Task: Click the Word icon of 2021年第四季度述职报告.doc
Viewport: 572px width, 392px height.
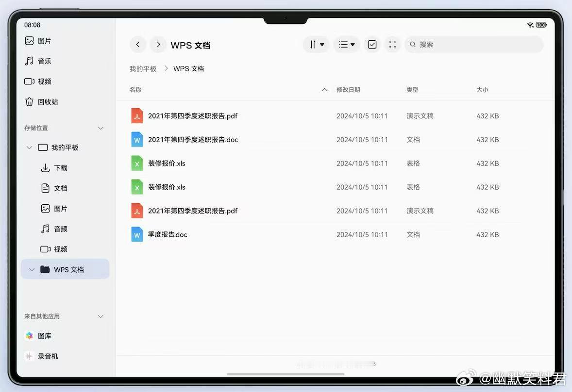Action: tap(137, 140)
